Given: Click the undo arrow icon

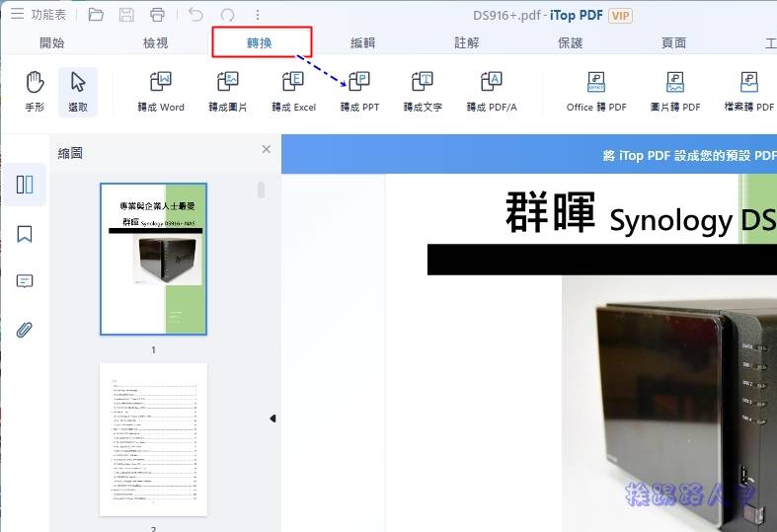Looking at the screenshot, I should point(195,15).
